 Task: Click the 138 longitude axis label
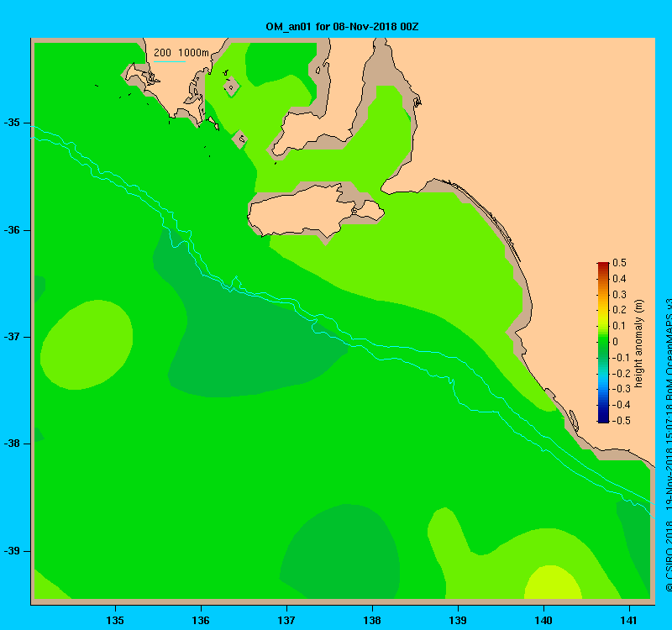coord(372,620)
